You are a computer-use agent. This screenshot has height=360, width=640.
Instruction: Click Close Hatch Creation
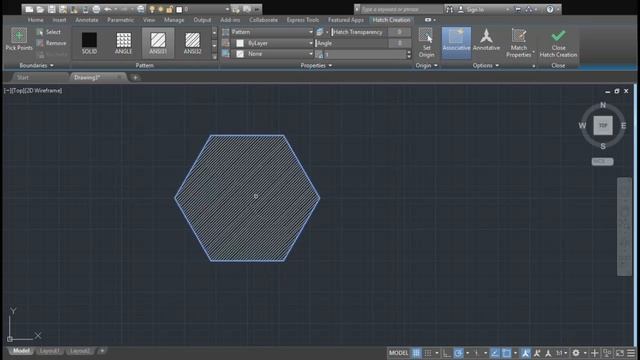click(558, 42)
